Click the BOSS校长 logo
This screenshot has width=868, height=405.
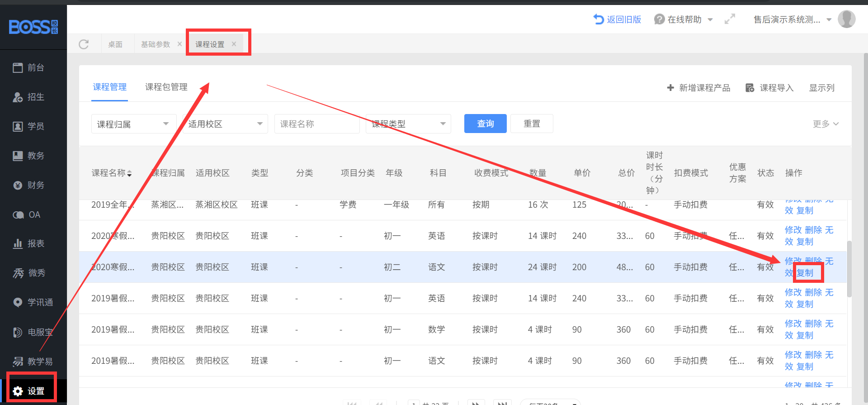point(33,27)
